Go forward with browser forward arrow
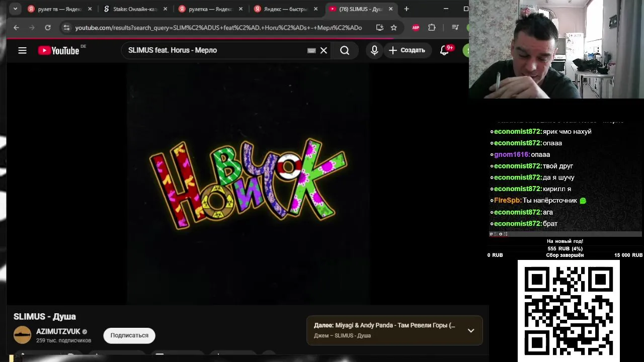This screenshot has width=644, height=362. coord(32,28)
